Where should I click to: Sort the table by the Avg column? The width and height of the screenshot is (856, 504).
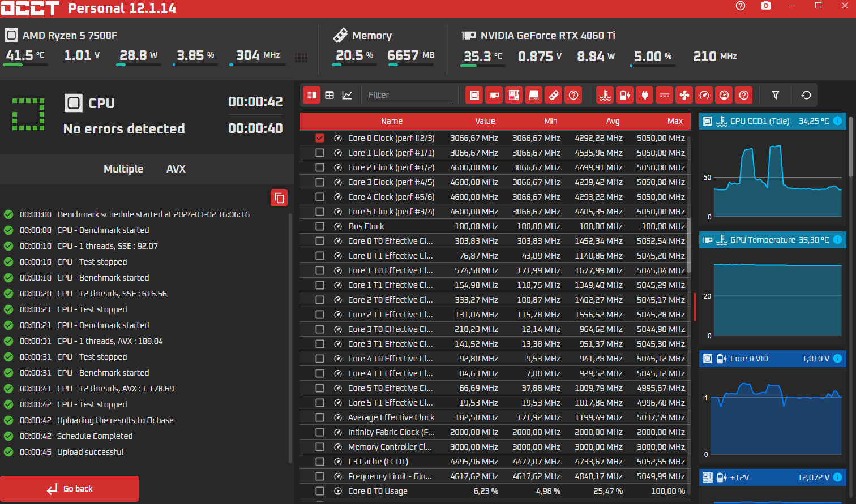point(613,121)
